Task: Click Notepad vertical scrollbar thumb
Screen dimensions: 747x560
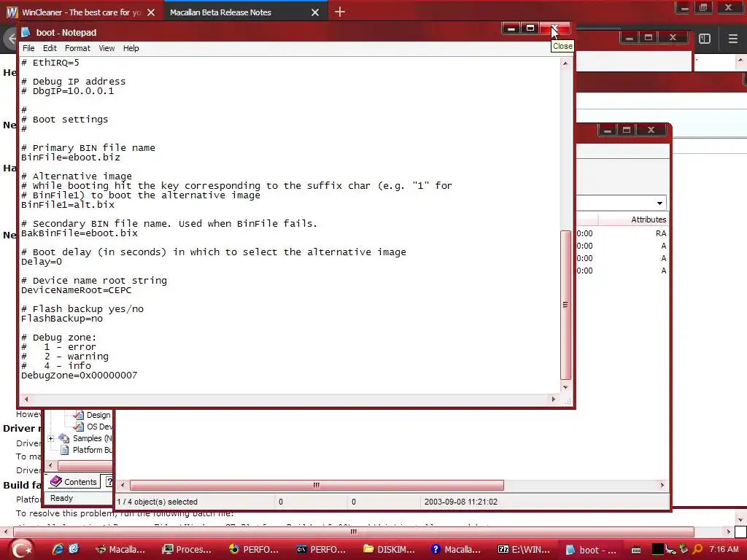Action: tap(565, 305)
